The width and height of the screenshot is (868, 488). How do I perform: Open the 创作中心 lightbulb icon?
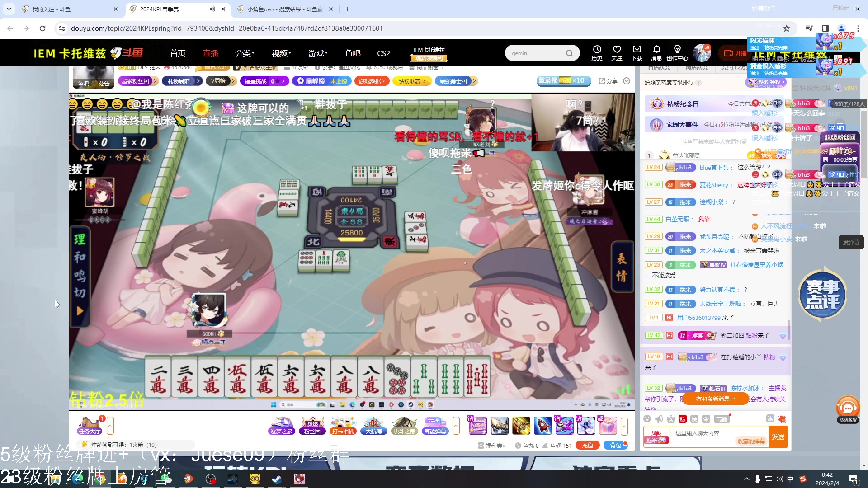[677, 53]
